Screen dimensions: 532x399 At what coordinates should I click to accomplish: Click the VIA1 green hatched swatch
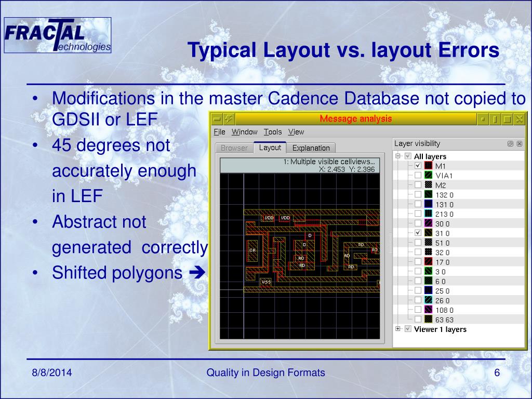(x=429, y=175)
